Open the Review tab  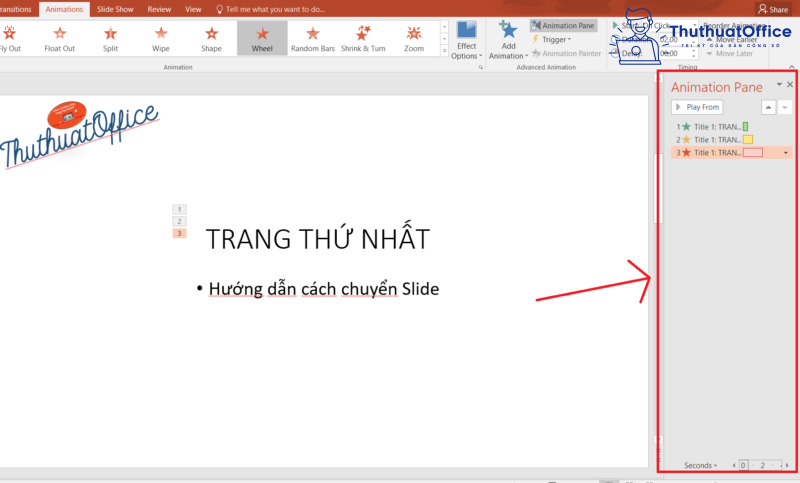click(x=159, y=9)
